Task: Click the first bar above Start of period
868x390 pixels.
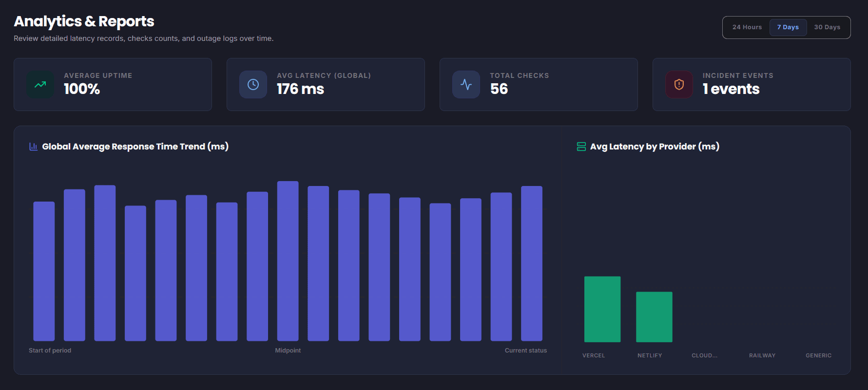Action: tap(44, 271)
